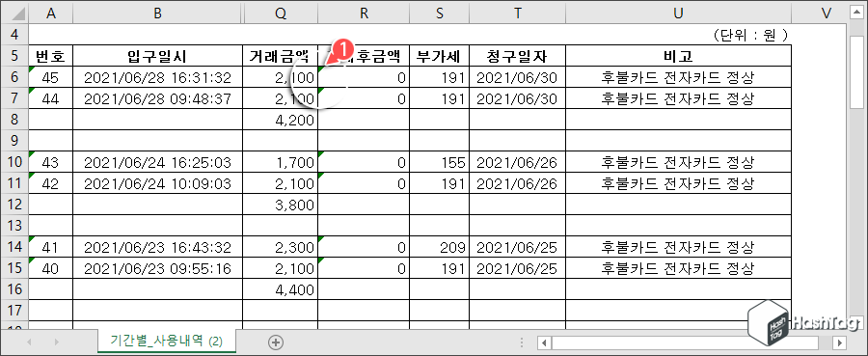Screen dimensions: 868x356
Task: Select subtotal cell 3,800
Action: click(x=280, y=205)
